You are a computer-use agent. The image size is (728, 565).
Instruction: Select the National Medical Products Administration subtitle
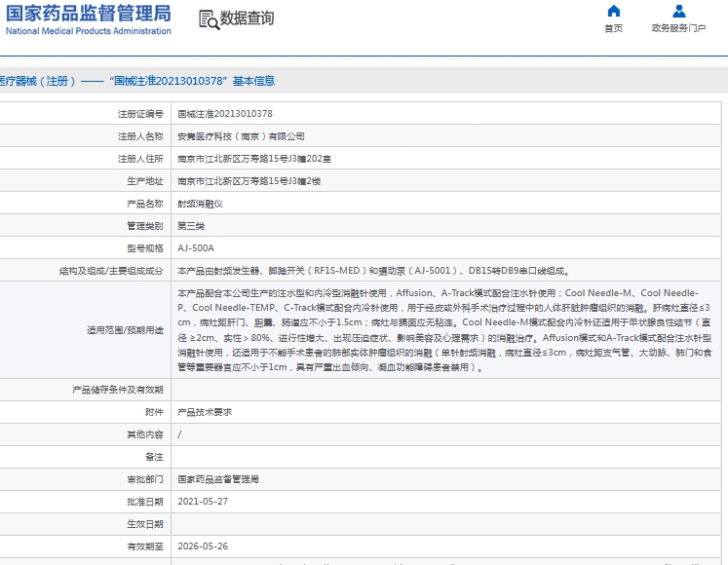pyautogui.click(x=89, y=31)
